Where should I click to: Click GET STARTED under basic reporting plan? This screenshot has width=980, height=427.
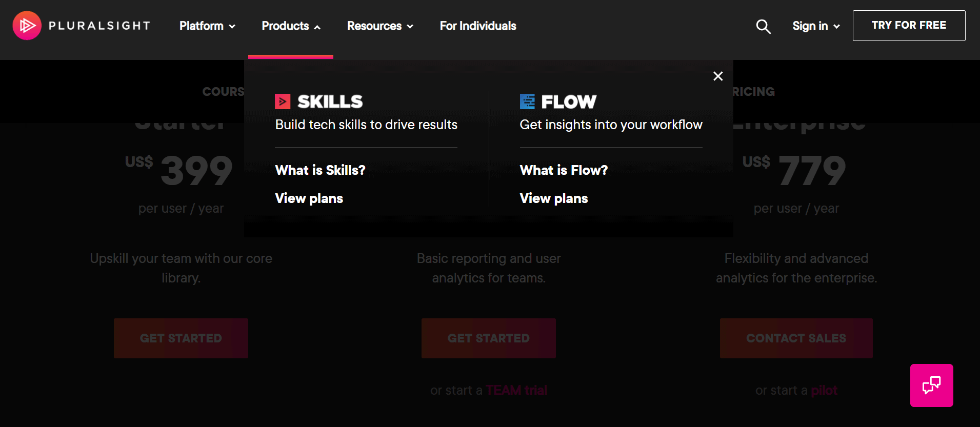click(489, 338)
